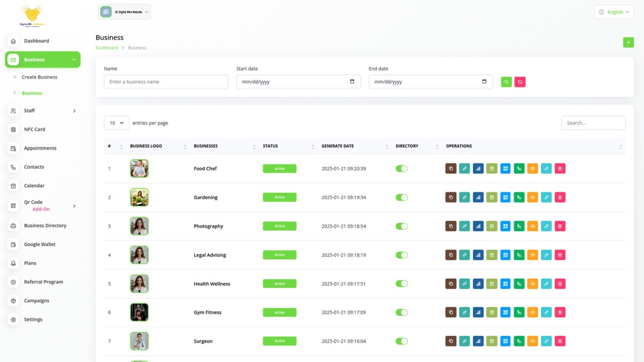
Task: Copy link for Health Wellness business
Action: tap(464, 283)
